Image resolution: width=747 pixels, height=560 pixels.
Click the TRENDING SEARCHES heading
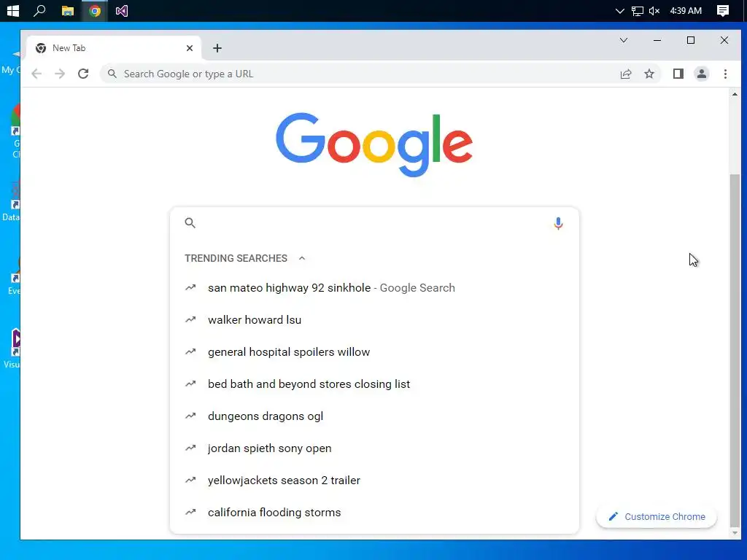point(236,258)
